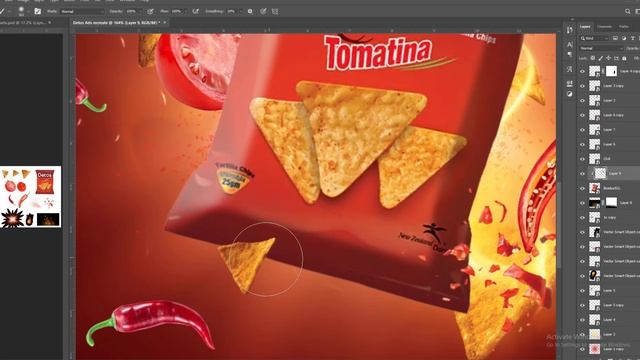This screenshot has height=360, width=640.
Task: Toggle pressure for opacity icon
Action: pos(150,11)
